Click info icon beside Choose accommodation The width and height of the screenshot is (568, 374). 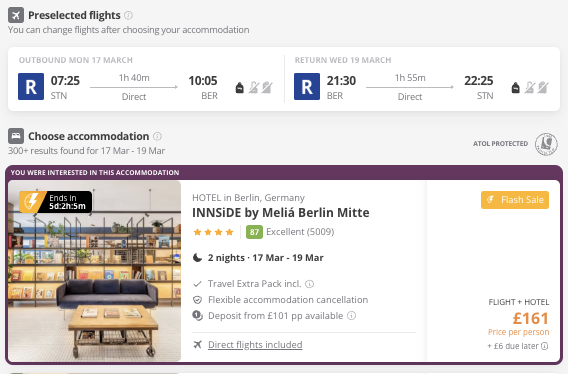pos(157,136)
